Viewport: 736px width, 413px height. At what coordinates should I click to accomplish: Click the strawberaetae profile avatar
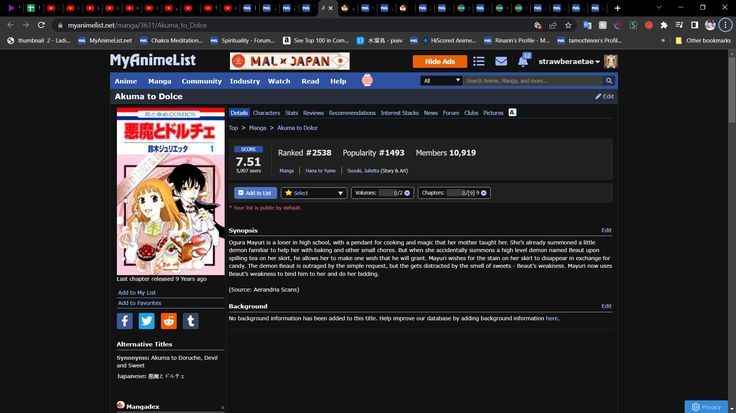tap(610, 61)
